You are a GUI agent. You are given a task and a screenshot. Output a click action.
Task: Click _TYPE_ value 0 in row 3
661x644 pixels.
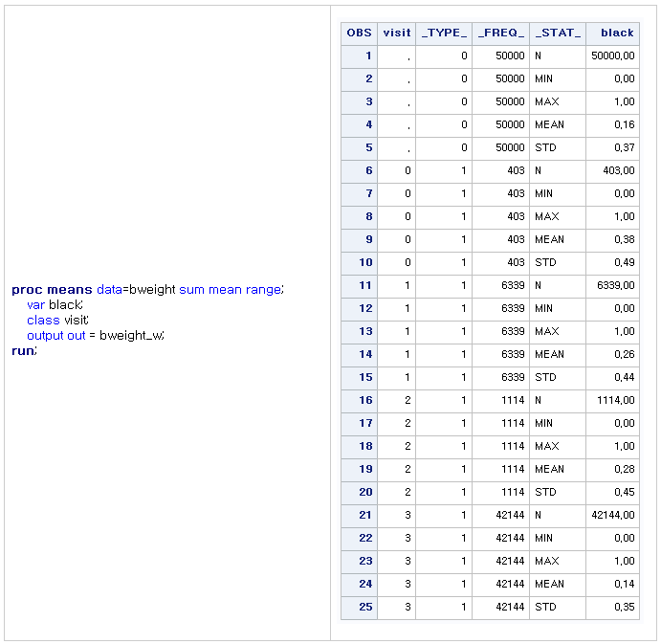464,101
